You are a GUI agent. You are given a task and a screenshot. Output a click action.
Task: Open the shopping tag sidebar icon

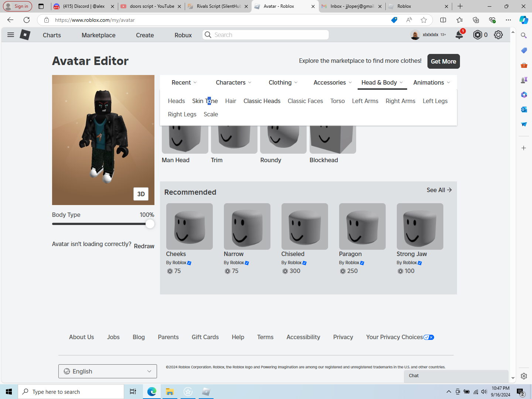[x=524, y=50]
